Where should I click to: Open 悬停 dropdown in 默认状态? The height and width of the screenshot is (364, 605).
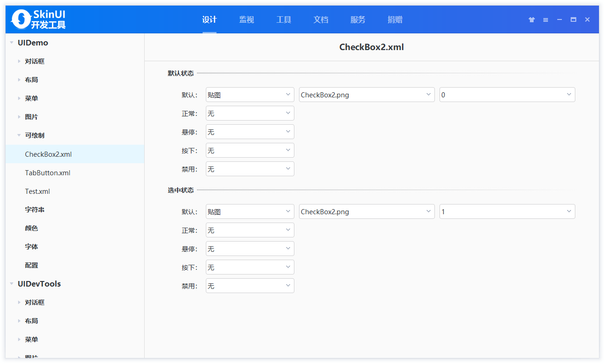(250, 132)
